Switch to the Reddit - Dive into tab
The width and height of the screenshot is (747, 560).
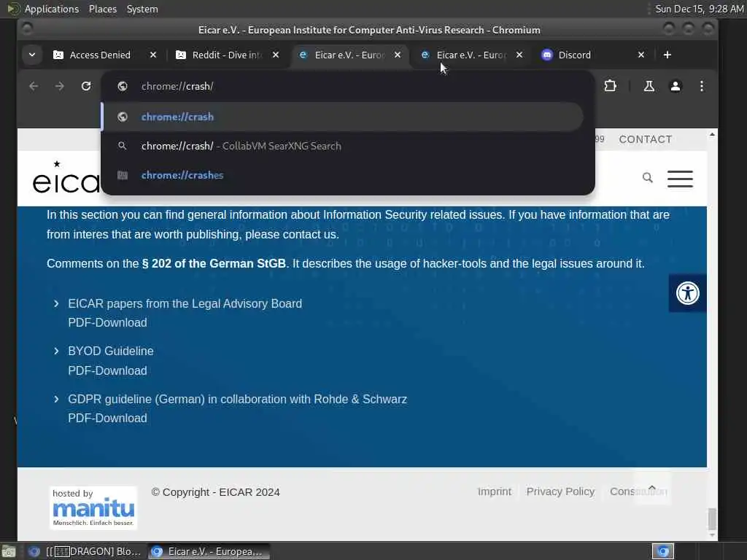click(227, 55)
